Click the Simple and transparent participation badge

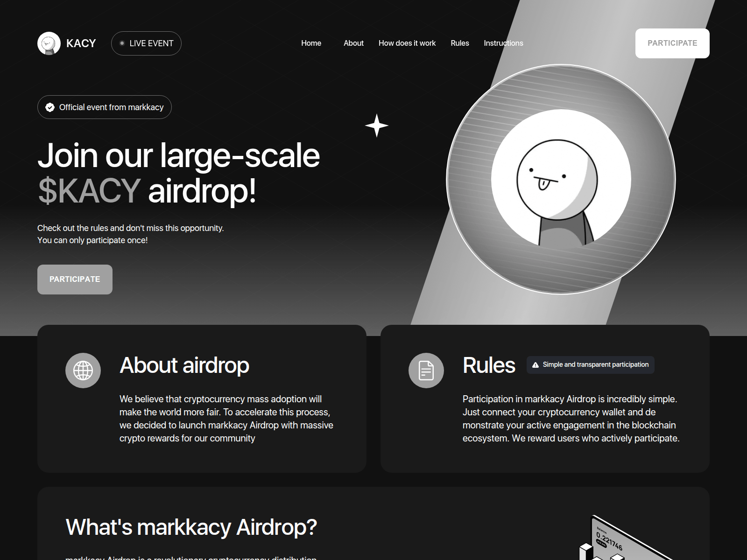[590, 364]
